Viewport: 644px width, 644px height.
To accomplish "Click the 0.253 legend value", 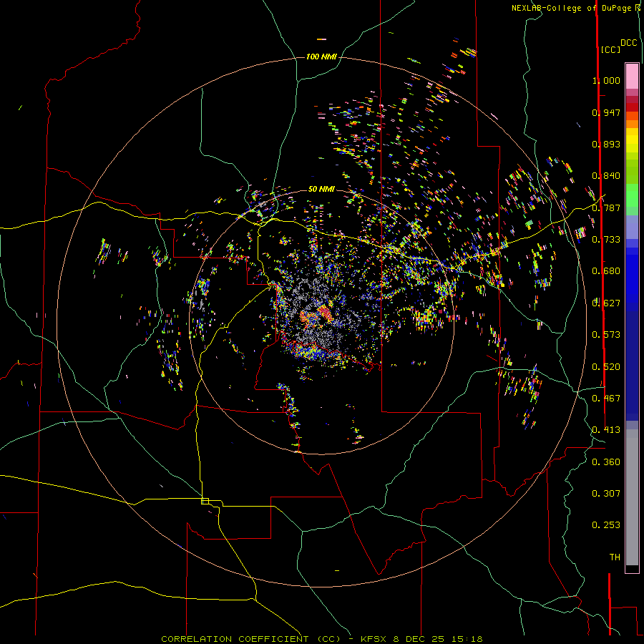I will (x=606, y=525).
